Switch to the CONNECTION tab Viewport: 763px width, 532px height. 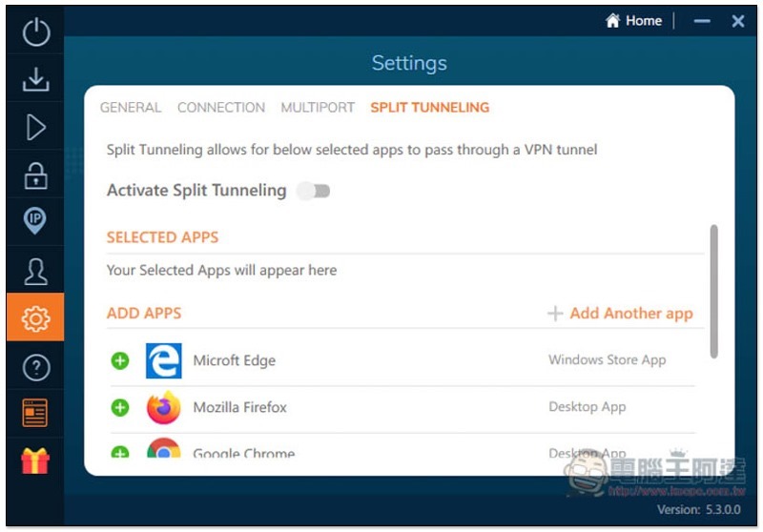221,107
